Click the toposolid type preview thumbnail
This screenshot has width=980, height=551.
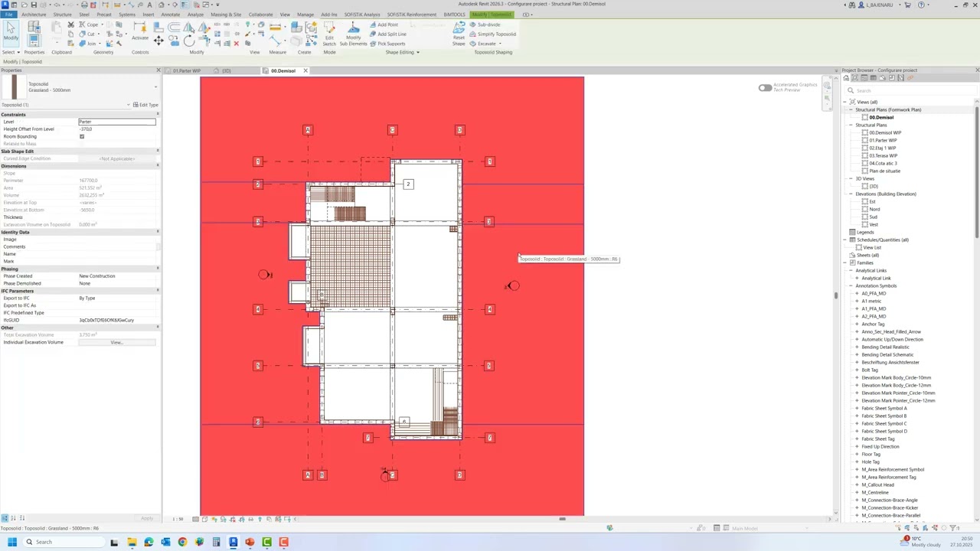[x=14, y=86]
